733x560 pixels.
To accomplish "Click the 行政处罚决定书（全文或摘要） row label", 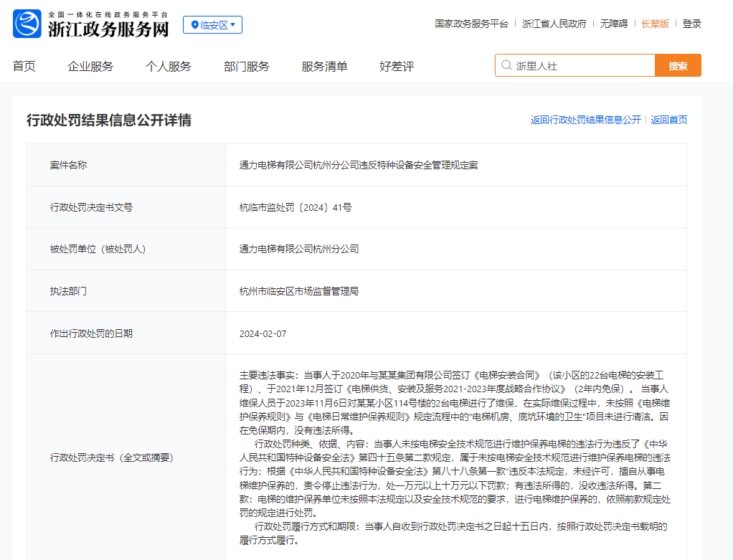I will 112,457.
